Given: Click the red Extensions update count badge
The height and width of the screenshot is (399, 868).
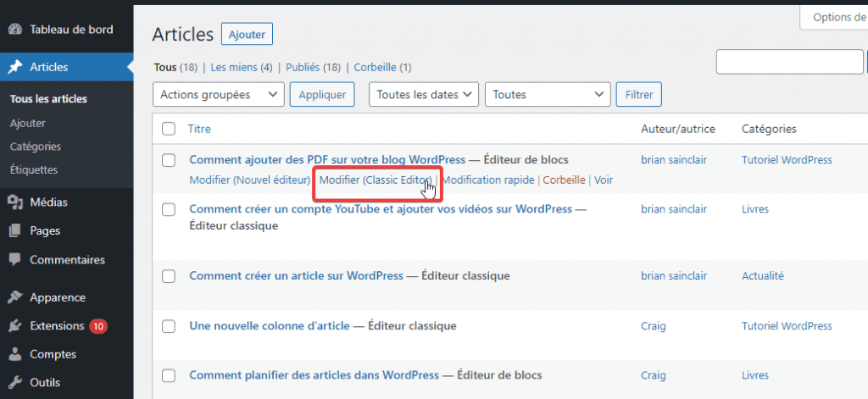Looking at the screenshot, I should coord(98,326).
